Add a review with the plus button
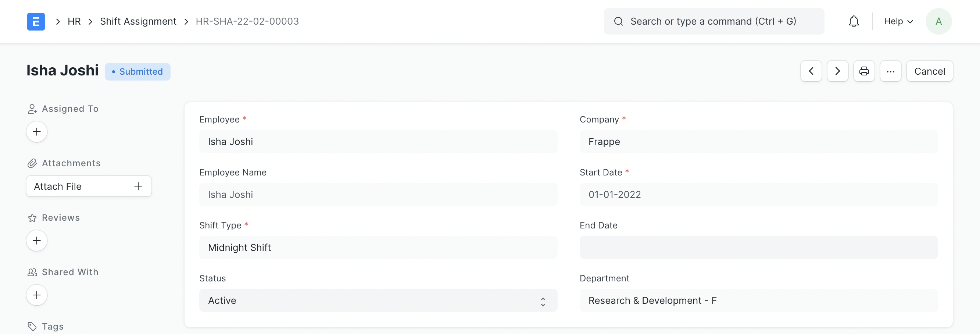The height and width of the screenshot is (334, 980). coord(36,241)
